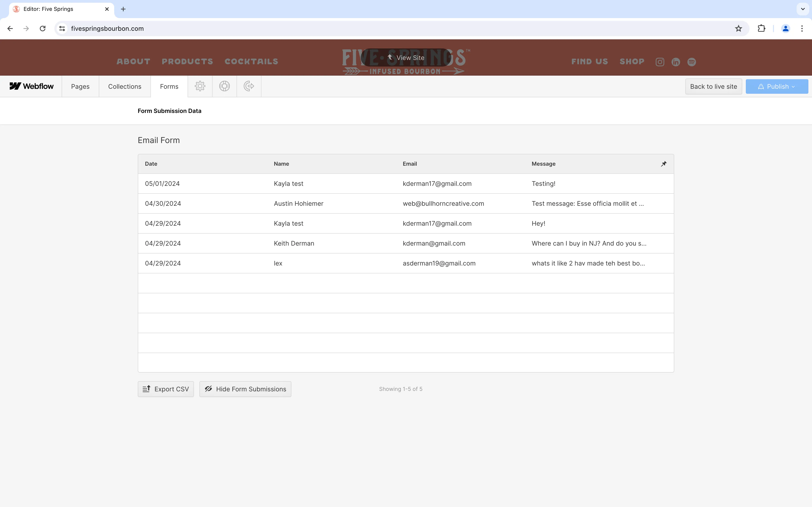This screenshot has height=507, width=812.
Task: Open the LinkedIn icon in the site header
Action: [x=675, y=62]
